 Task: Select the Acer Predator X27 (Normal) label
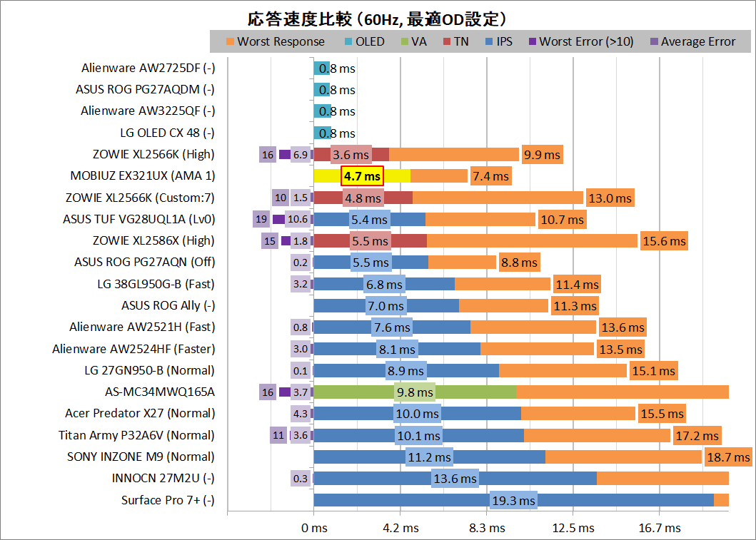(141, 413)
